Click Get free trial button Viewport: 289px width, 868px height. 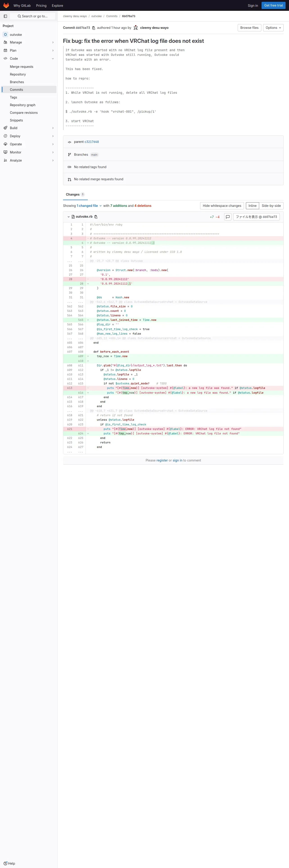coord(273,5)
